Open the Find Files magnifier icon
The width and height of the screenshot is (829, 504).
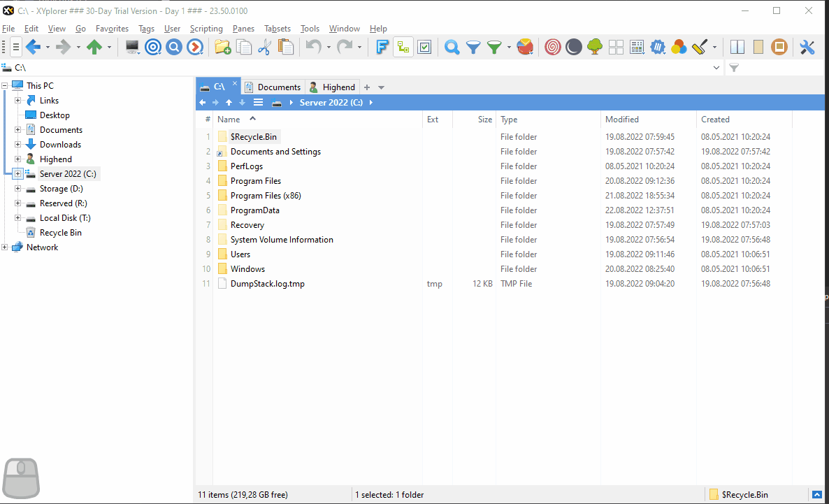click(x=452, y=48)
